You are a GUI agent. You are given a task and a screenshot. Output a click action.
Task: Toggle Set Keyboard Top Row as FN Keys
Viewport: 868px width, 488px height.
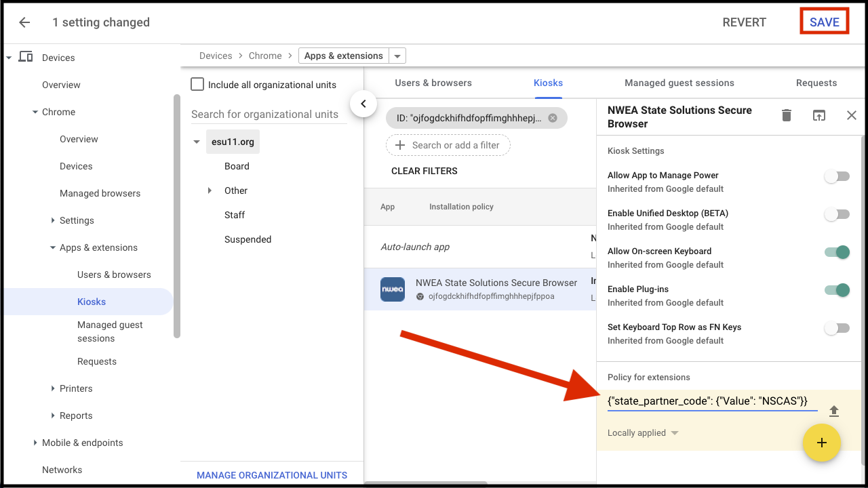pos(837,328)
